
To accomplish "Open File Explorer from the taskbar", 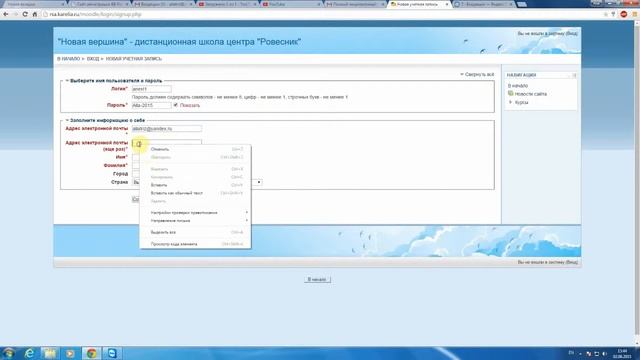I will [x=50, y=353].
